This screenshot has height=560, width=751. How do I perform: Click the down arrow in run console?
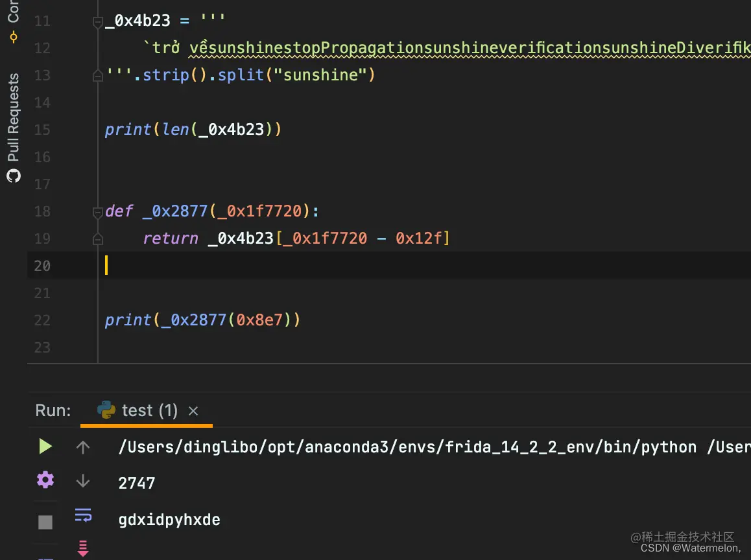point(83,480)
